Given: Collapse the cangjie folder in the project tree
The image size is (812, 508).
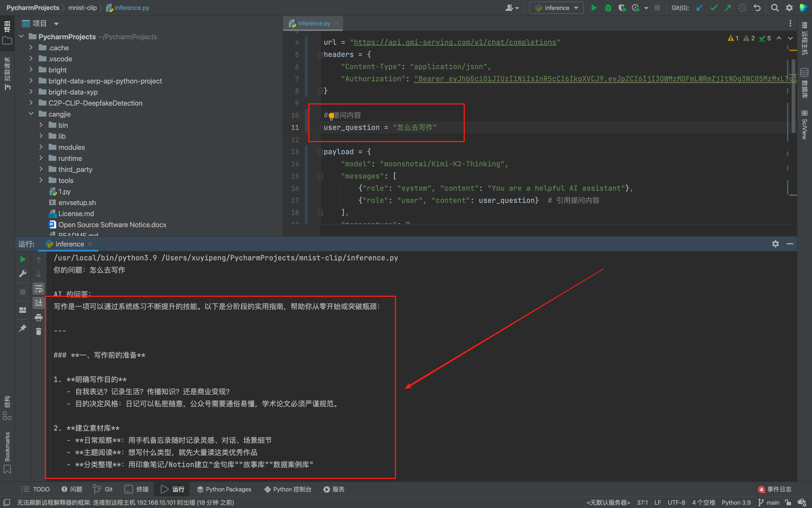Looking at the screenshot, I should click(x=31, y=114).
